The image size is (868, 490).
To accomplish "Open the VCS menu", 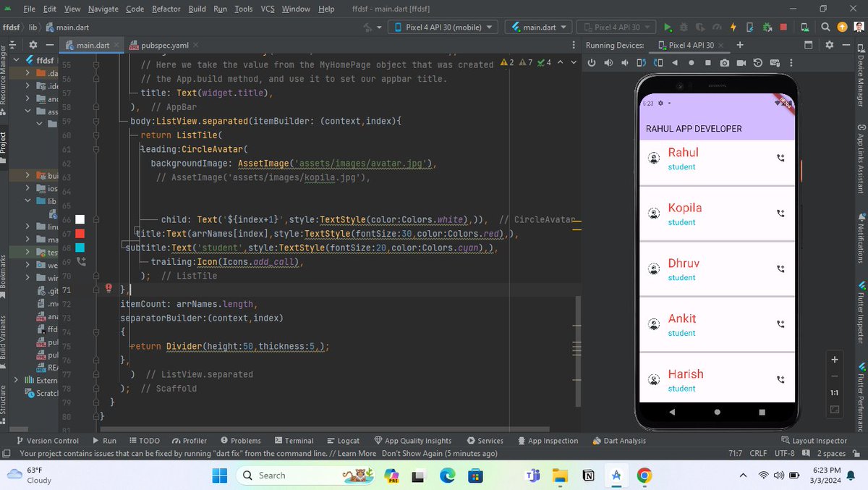I will (x=268, y=9).
